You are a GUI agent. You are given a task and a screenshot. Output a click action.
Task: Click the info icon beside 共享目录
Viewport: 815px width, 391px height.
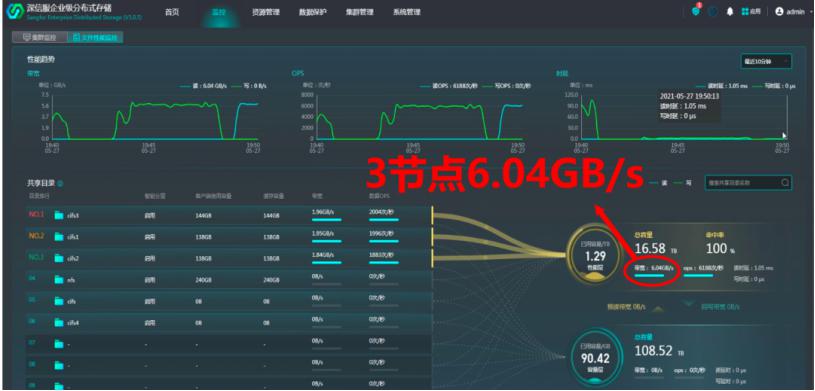[x=60, y=184]
